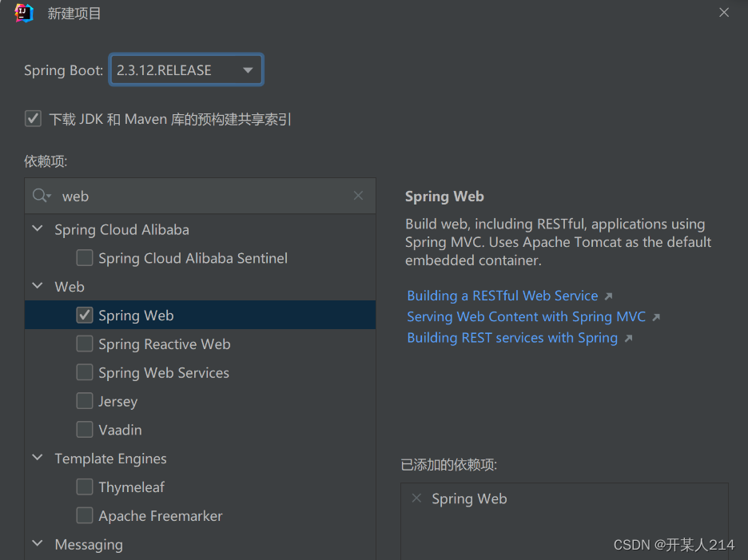Image resolution: width=748 pixels, height=560 pixels.
Task: Disable the 下载 JDK 和 Maven 预构建共享索引 checkbox
Action: 33,118
